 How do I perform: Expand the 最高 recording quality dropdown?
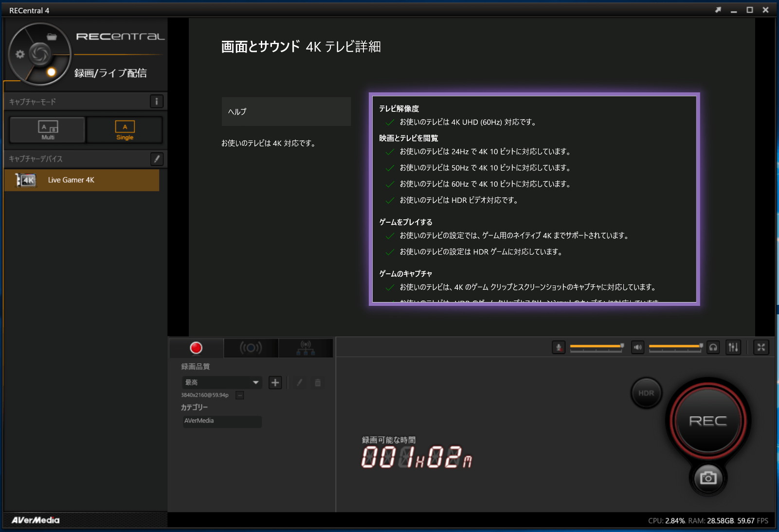(222, 383)
